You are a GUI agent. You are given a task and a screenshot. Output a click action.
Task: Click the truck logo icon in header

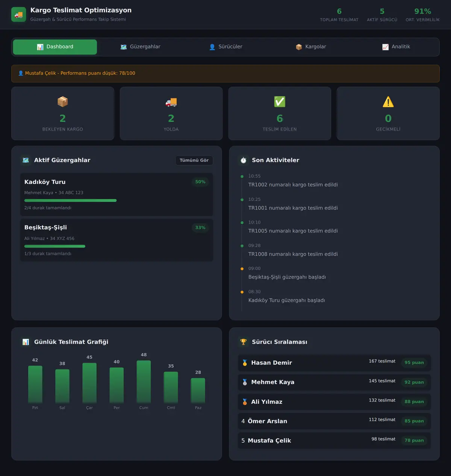(19, 15)
